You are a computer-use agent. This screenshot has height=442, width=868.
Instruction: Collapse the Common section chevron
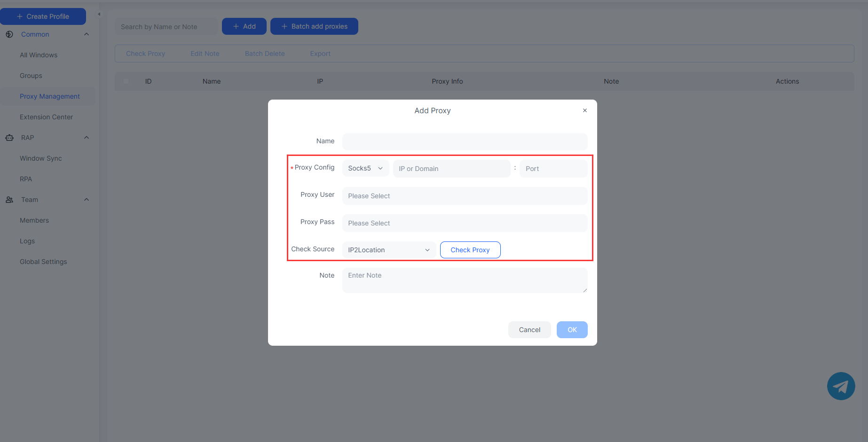(x=87, y=34)
